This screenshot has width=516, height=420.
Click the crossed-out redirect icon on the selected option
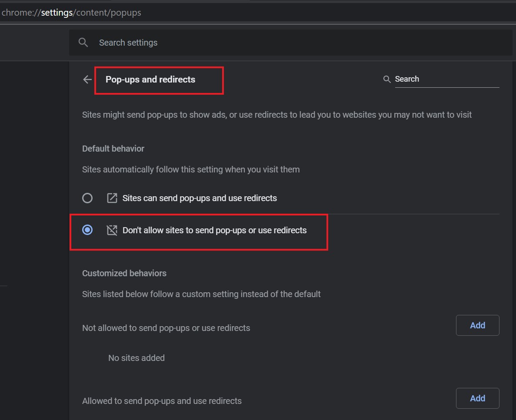(x=112, y=230)
